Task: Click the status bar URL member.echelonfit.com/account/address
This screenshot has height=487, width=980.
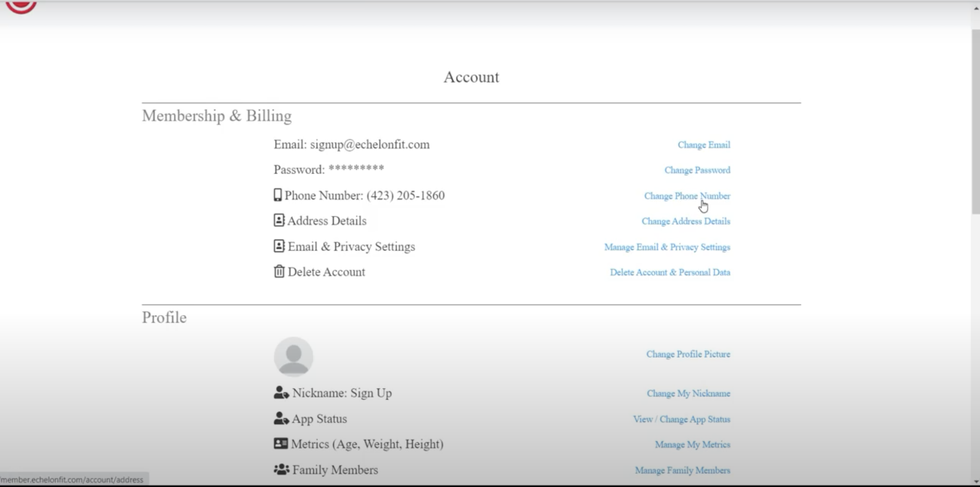Action: click(x=72, y=479)
